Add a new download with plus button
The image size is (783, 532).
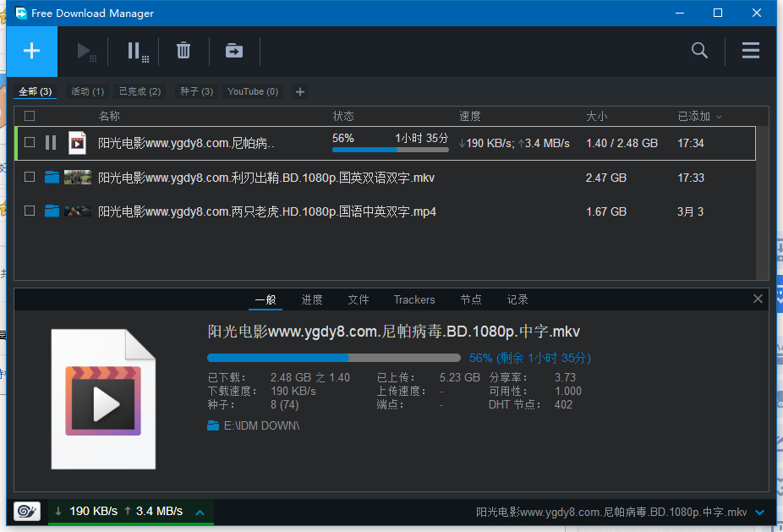click(31, 51)
